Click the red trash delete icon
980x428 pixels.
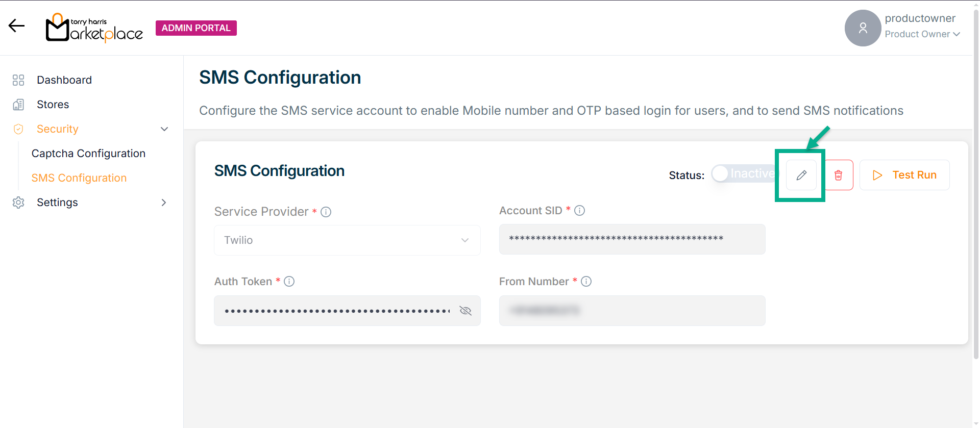838,175
